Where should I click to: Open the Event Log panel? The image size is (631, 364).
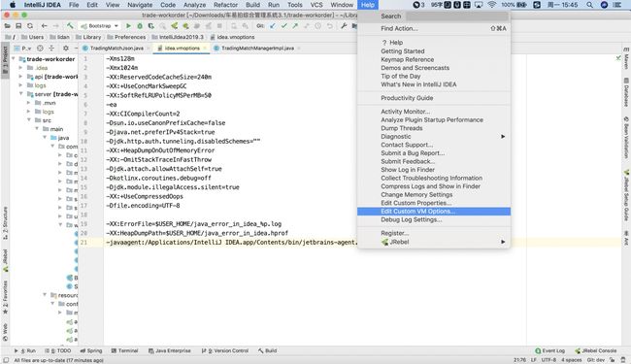click(x=549, y=350)
